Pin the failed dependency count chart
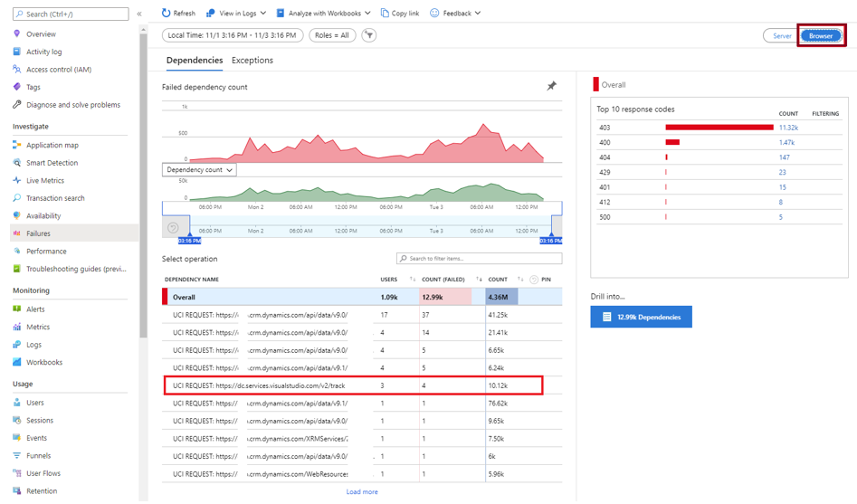Viewport: 857px width, 504px height. pyautogui.click(x=551, y=86)
